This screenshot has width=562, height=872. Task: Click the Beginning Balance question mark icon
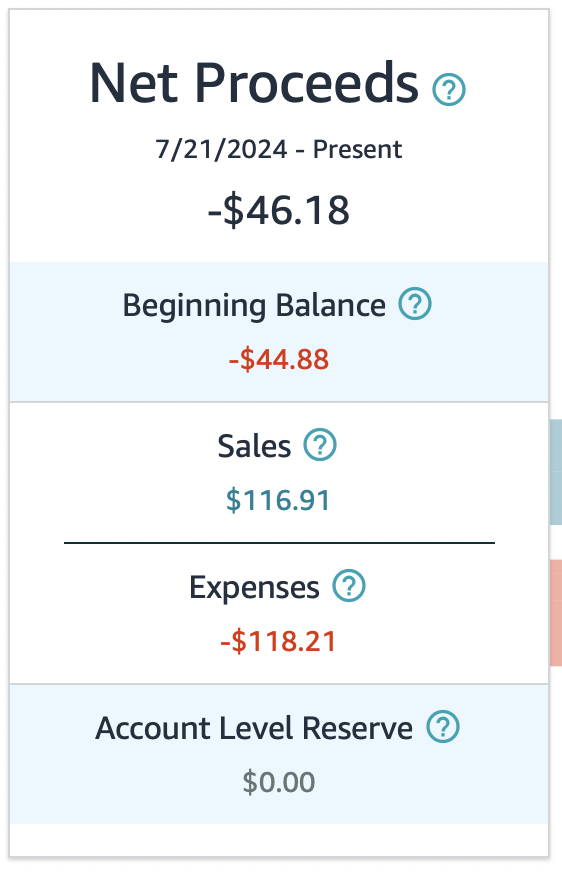pos(415,304)
